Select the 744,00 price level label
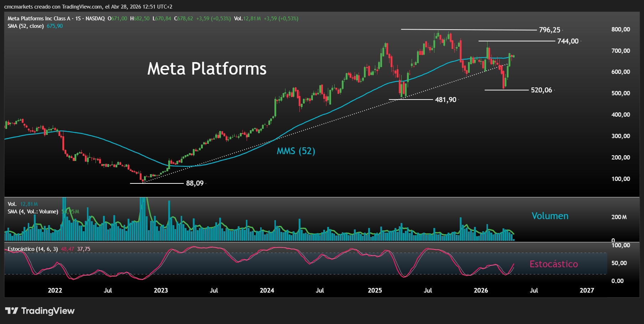The image size is (644, 324). [568, 41]
